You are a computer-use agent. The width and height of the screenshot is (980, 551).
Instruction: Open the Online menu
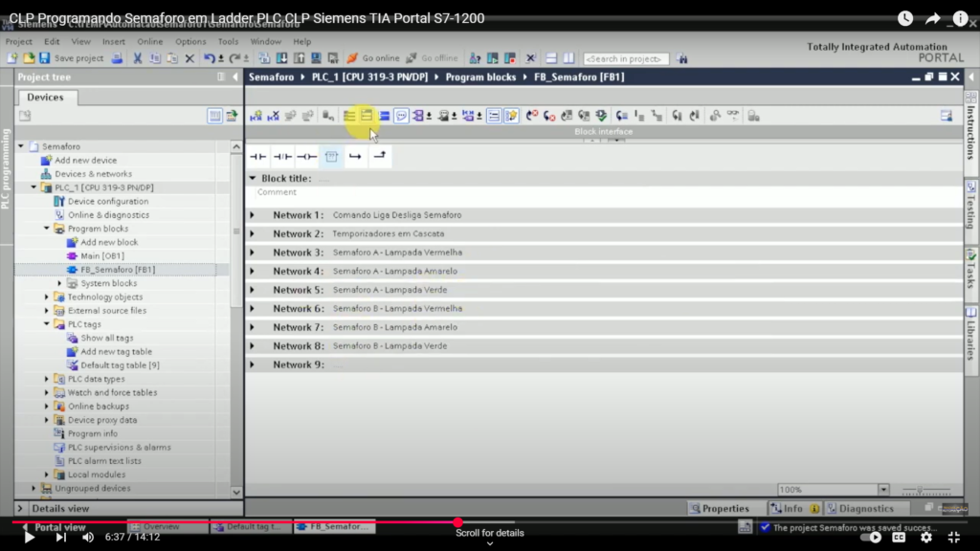tap(150, 41)
